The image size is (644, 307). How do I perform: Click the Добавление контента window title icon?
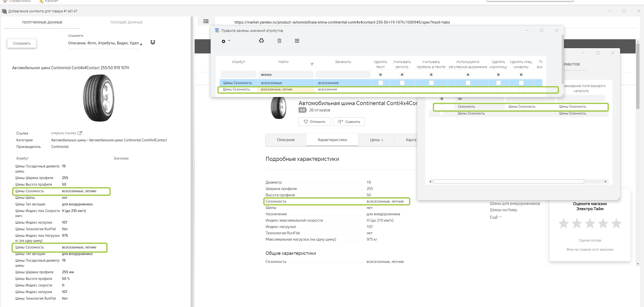[4, 11]
